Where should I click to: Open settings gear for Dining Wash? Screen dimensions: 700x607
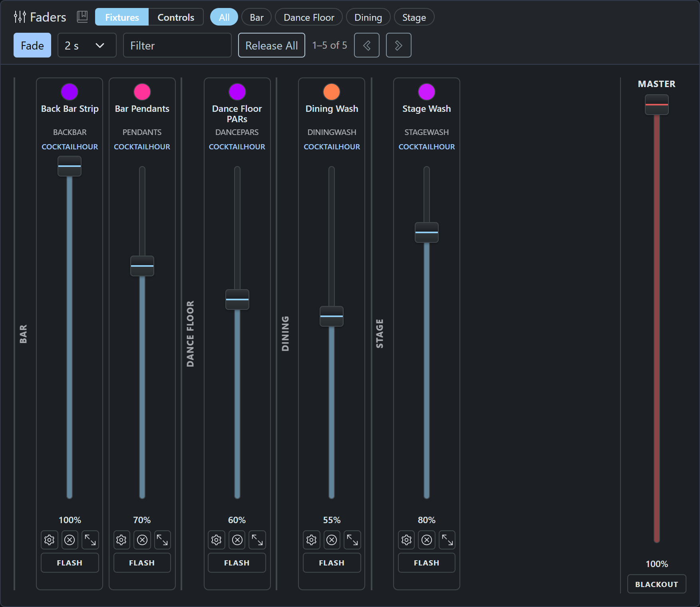tap(312, 540)
